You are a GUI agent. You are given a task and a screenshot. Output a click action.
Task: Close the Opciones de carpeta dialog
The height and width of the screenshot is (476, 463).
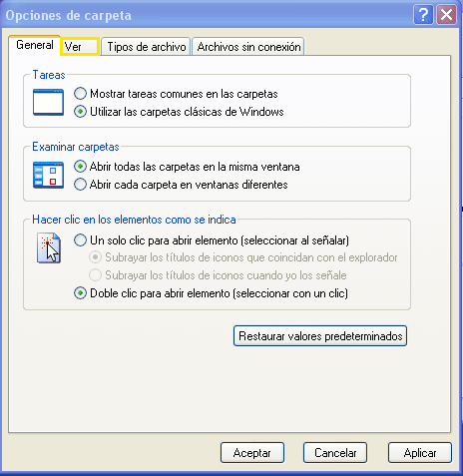446,15
